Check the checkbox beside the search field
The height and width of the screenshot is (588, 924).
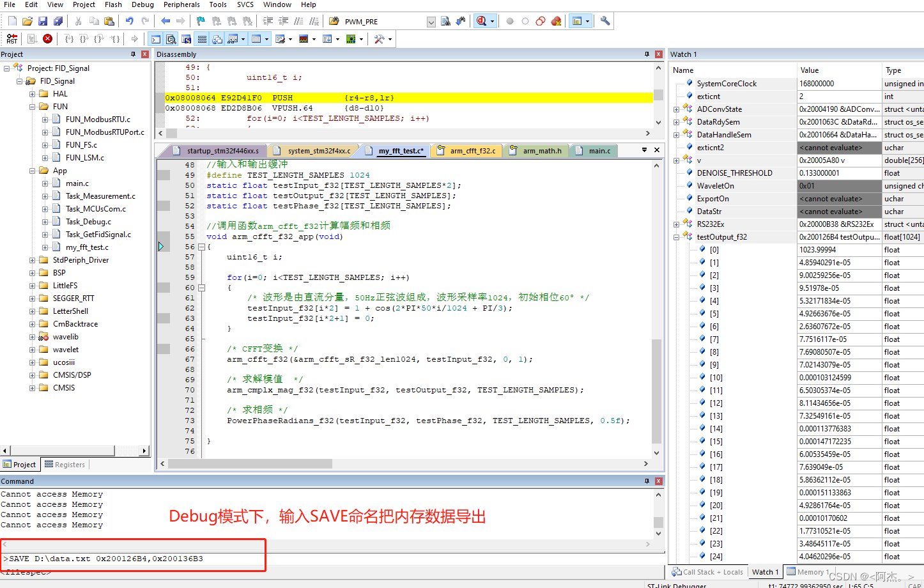click(432, 20)
